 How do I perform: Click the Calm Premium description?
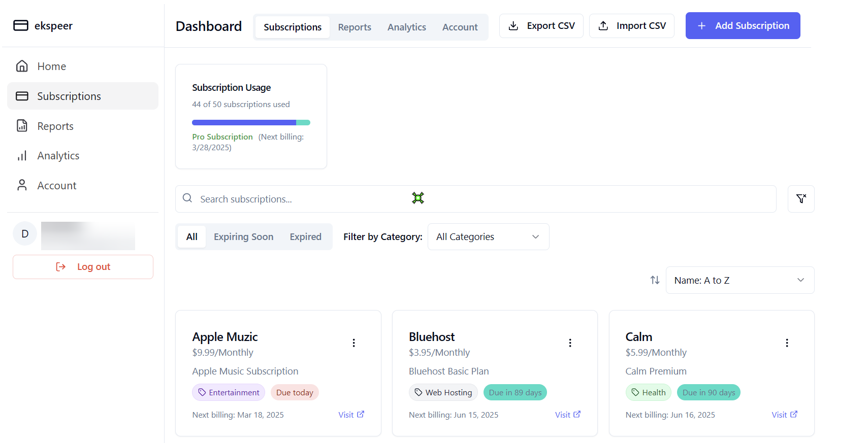pos(656,371)
